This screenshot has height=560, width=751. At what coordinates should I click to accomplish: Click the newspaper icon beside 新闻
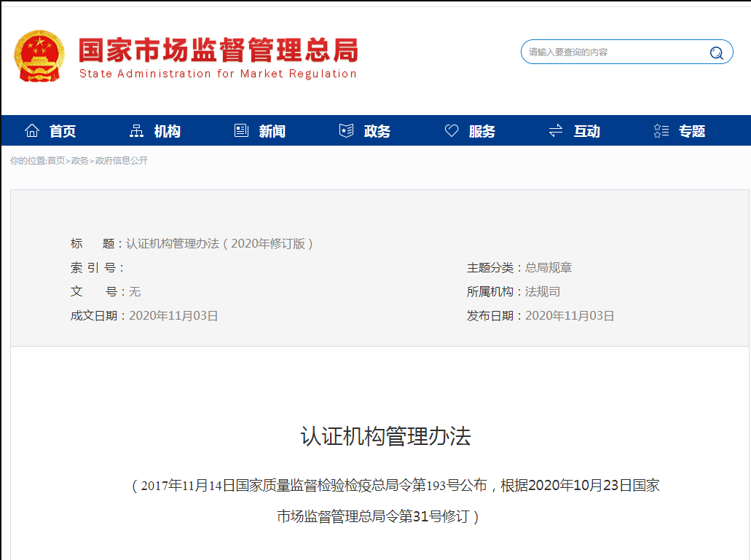point(241,129)
